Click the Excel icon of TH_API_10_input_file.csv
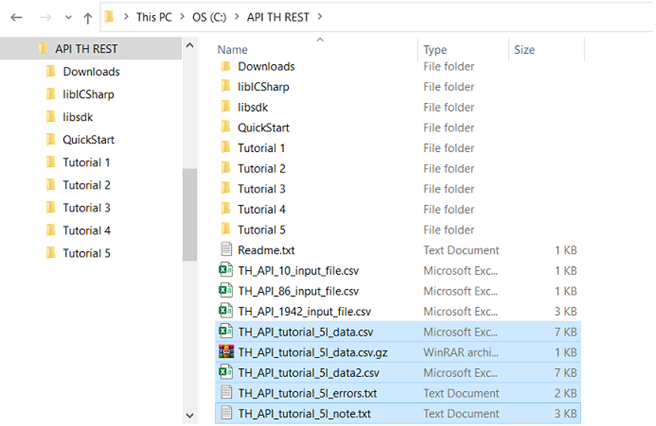 coord(226,270)
